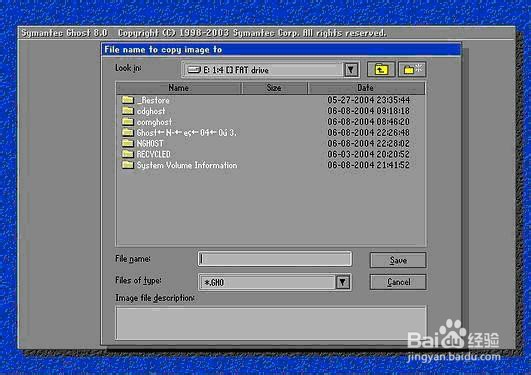This screenshot has height=375, width=531.
Task: Click into the Image file description box
Action: [x=271, y=323]
